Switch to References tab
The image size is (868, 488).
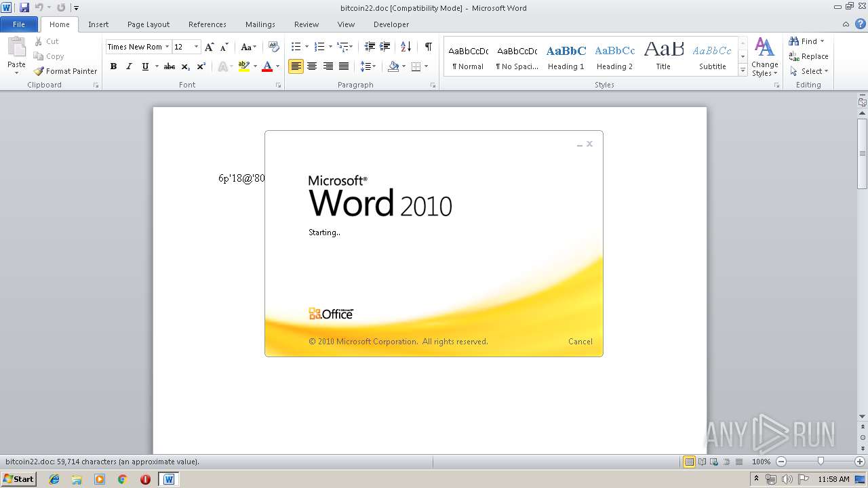coord(208,24)
